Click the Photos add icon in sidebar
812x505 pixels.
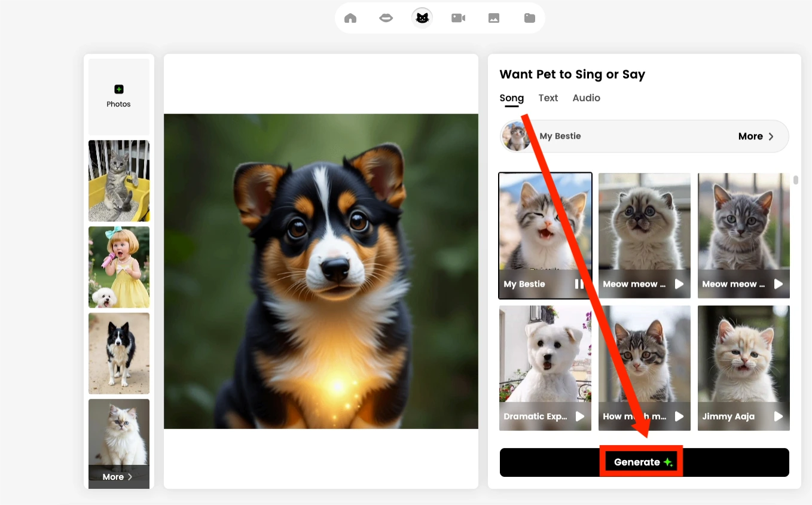(118, 89)
